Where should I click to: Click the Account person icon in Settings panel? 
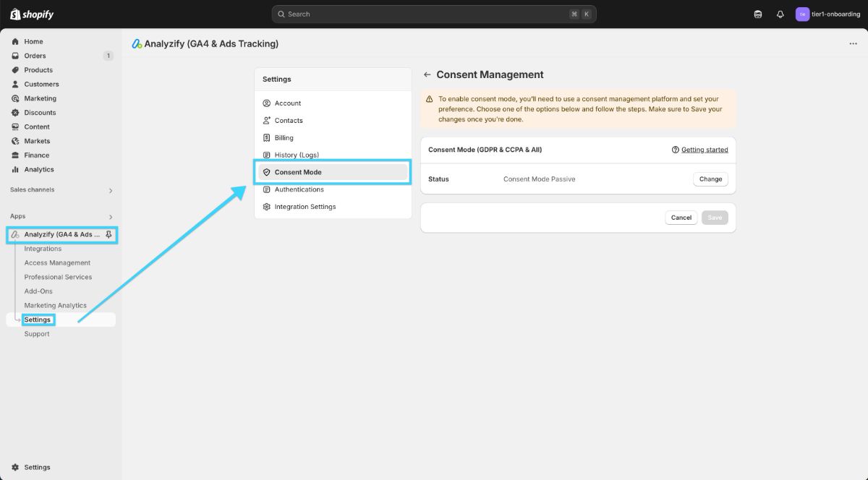point(267,103)
